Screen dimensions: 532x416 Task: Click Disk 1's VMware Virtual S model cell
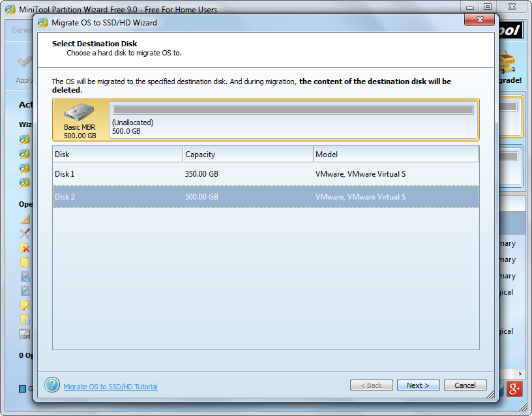361,173
